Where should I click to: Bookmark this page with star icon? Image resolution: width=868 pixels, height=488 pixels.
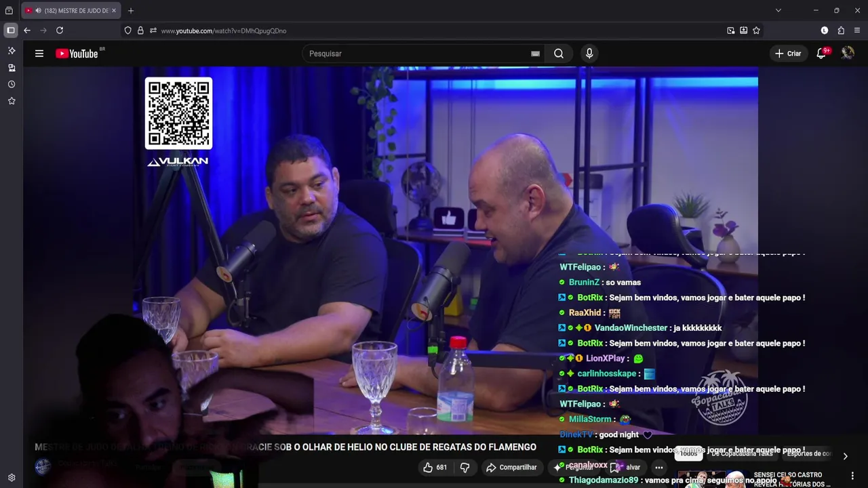[x=756, y=30]
